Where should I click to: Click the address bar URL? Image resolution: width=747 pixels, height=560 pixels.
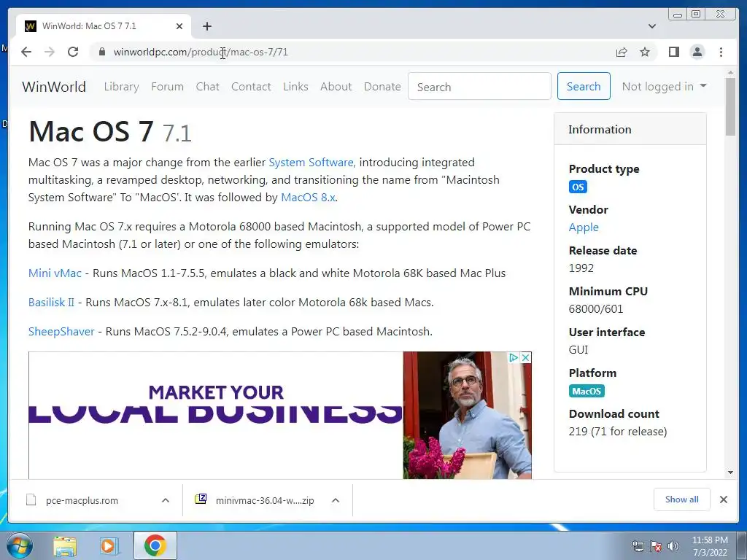click(x=201, y=52)
